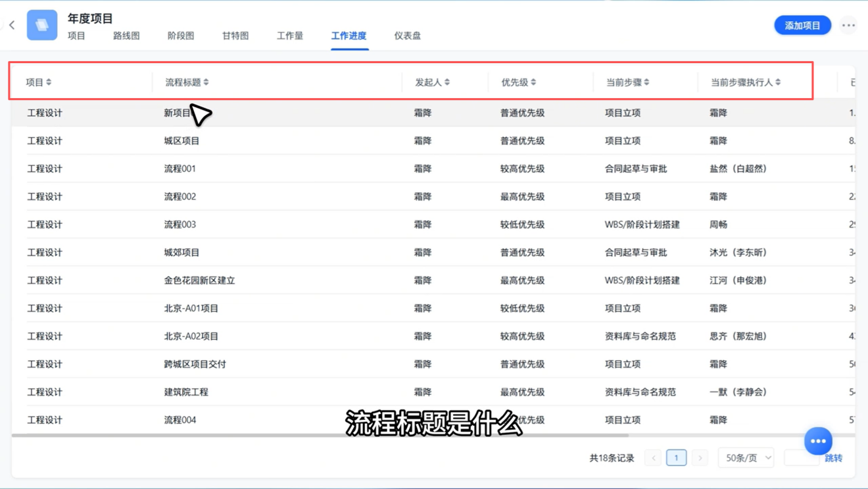Go to next page arrow
868x489 pixels.
point(700,458)
